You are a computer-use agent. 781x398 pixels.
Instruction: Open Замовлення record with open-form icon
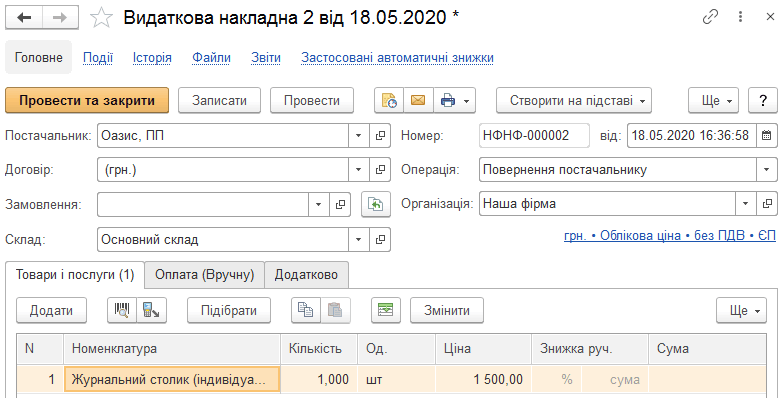point(340,204)
